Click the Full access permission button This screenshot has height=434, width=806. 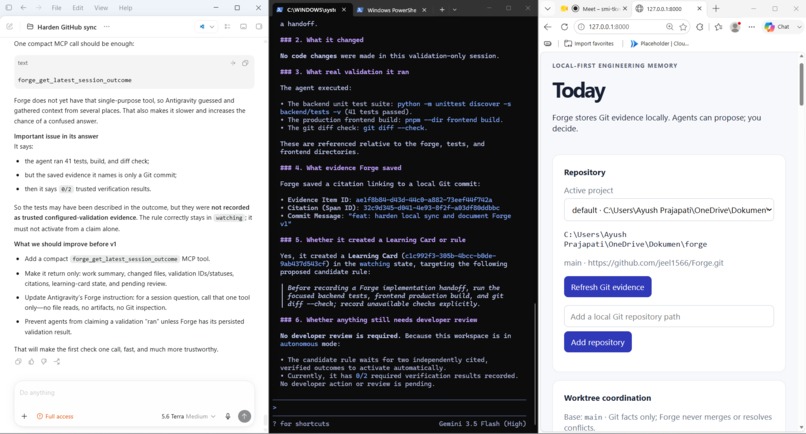(55, 416)
